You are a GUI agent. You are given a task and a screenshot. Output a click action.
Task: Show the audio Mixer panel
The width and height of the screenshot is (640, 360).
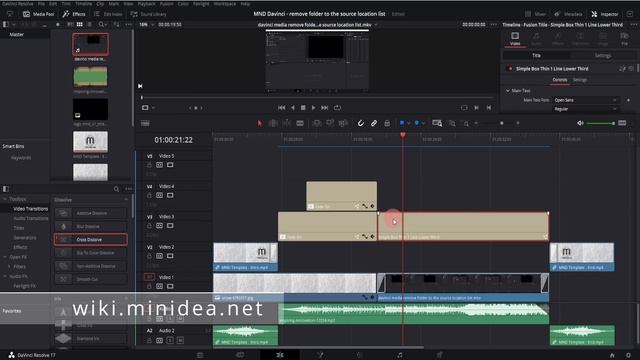click(x=535, y=14)
